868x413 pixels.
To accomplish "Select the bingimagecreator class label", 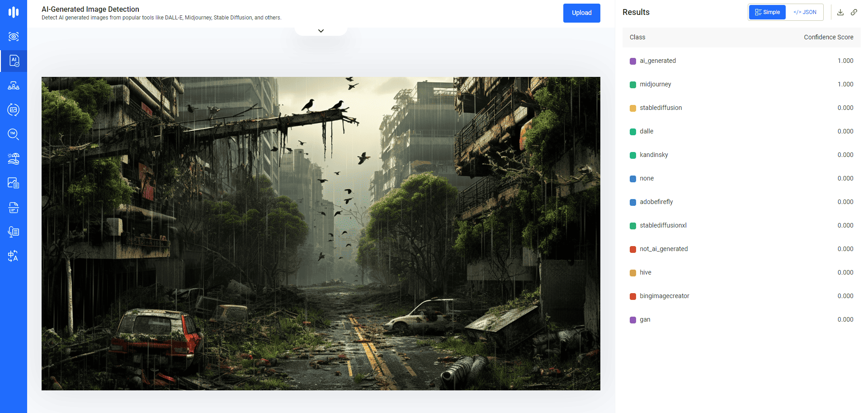I will pyautogui.click(x=665, y=296).
